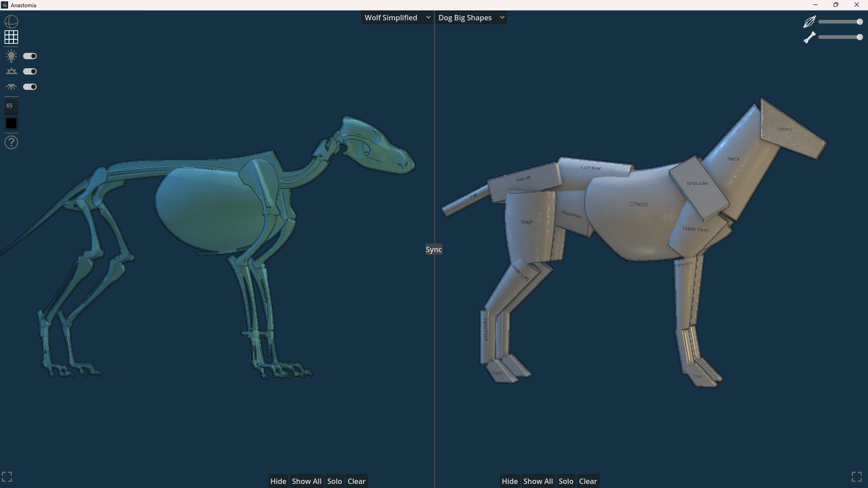Click Show All in the right panel

click(538, 481)
